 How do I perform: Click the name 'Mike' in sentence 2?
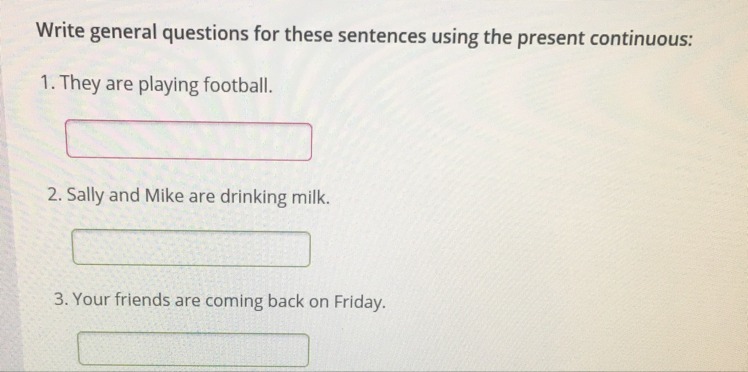pos(164,196)
